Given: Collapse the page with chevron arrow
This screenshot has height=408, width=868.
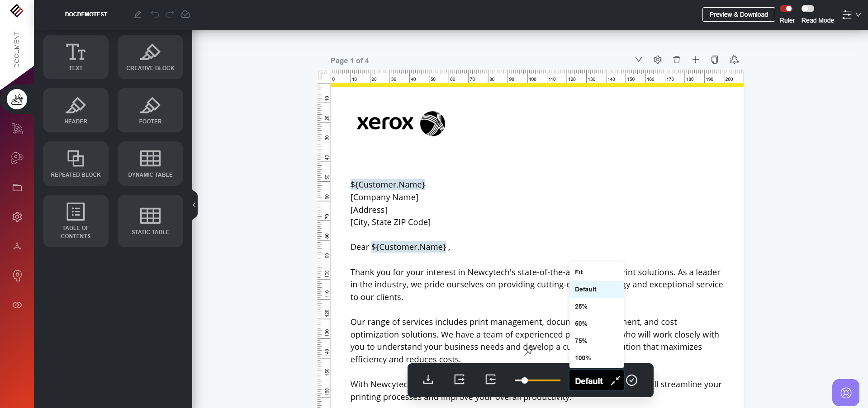Looking at the screenshot, I should 639,60.
